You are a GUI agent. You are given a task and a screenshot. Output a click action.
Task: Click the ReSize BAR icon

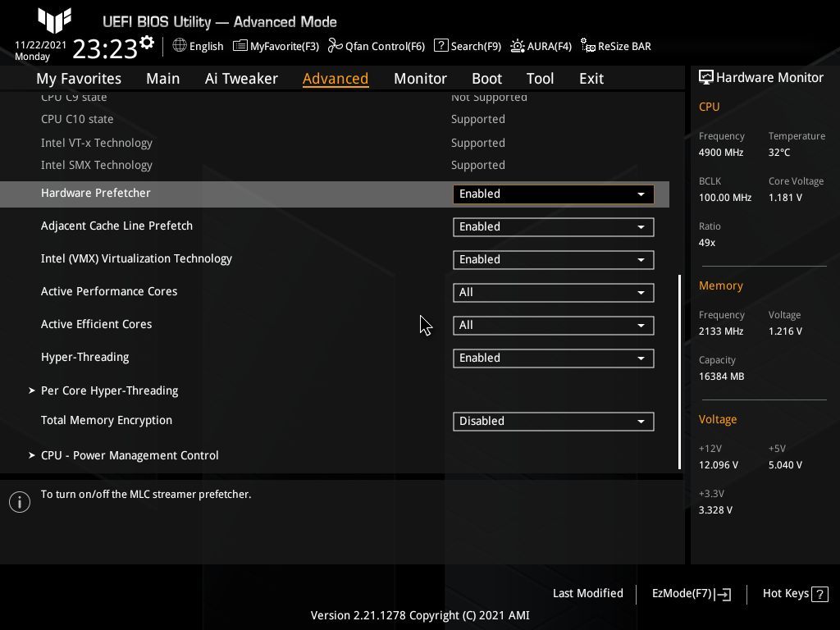[x=587, y=46]
